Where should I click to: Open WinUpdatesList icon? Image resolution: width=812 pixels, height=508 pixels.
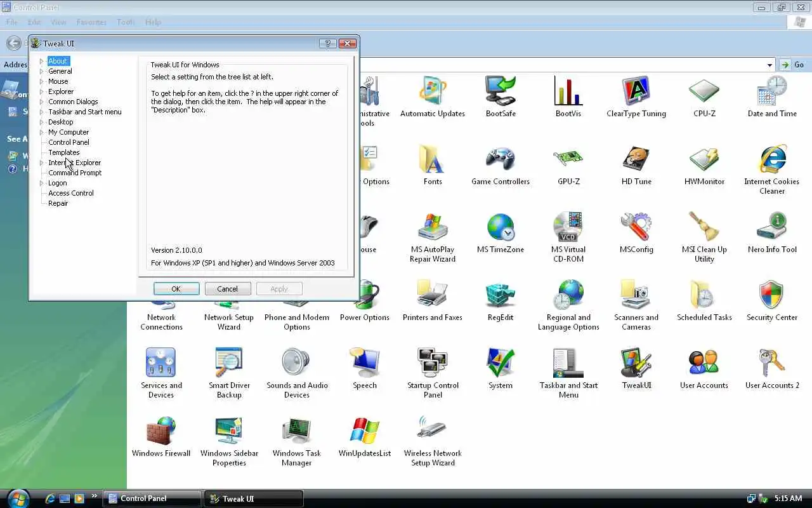pyautogui.click(x=365, y=431)
